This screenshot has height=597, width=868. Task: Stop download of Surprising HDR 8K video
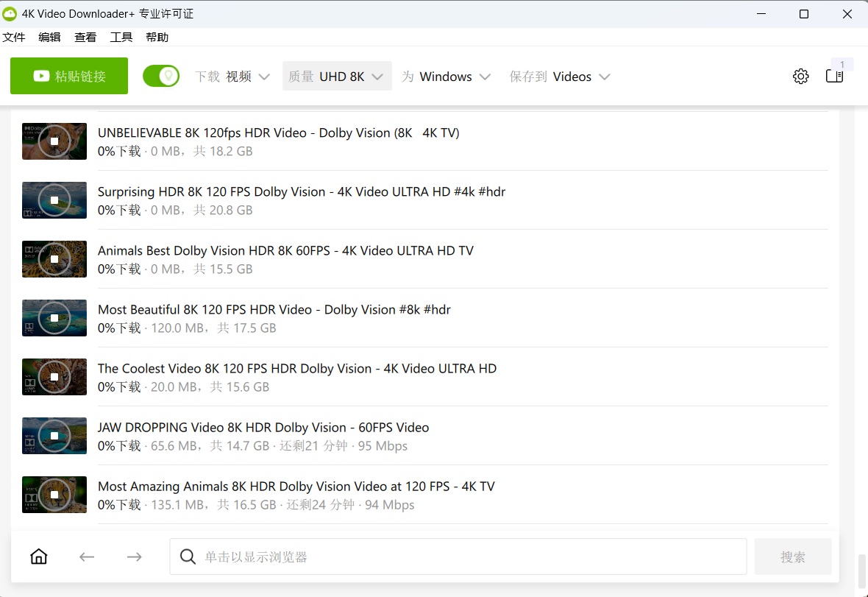click(x=54, y=200)
